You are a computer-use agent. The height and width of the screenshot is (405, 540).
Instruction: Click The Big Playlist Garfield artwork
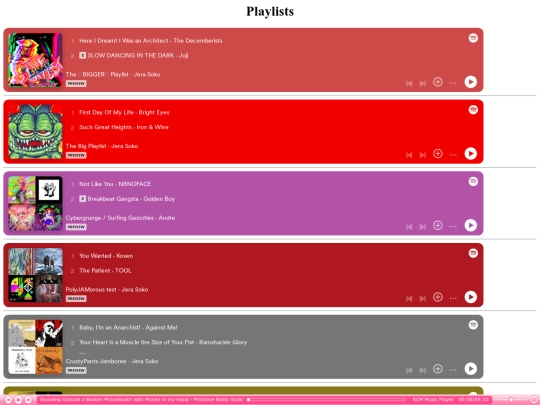click(x=35, y=132)
